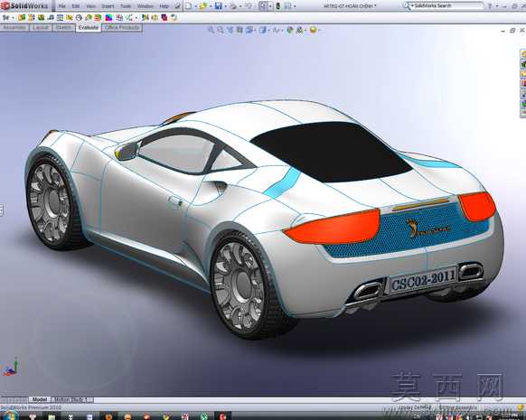Click the Editing Assembly status text
The width and height of the screenshot is (526, 420).
tap(458, 407)
